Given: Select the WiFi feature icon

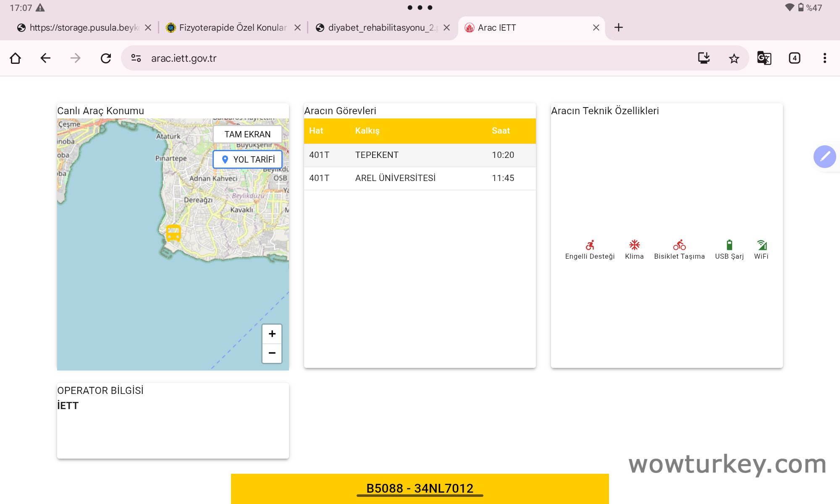Looking at the screenshot, I should (x=761, y=245).
